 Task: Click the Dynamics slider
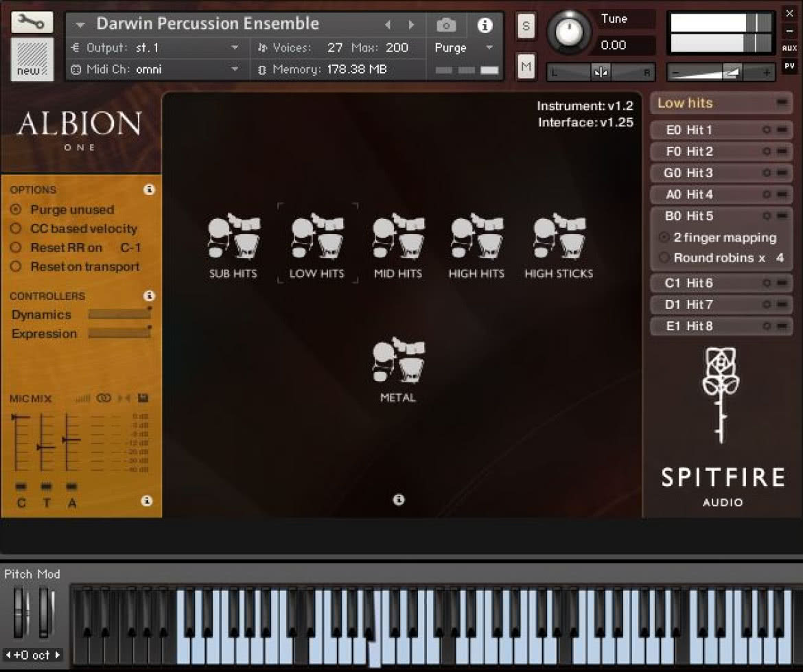pos(120,314)
